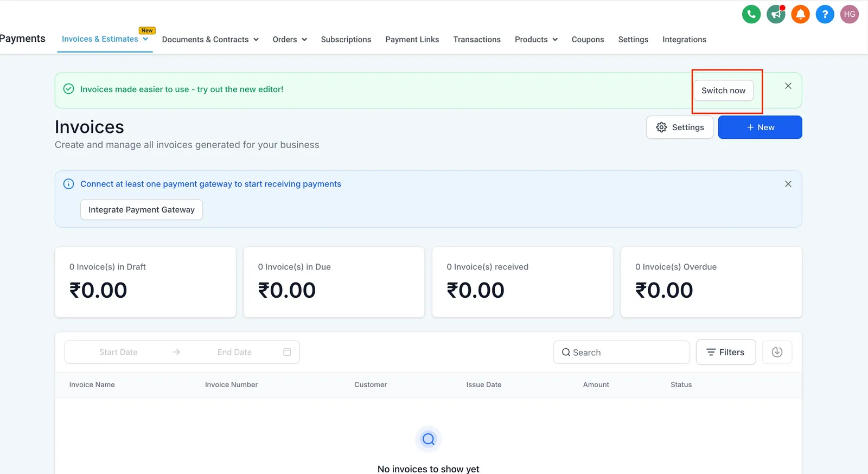The image size is (868, 474).
Task: Create a new invoice with New button
Action: 760,127
